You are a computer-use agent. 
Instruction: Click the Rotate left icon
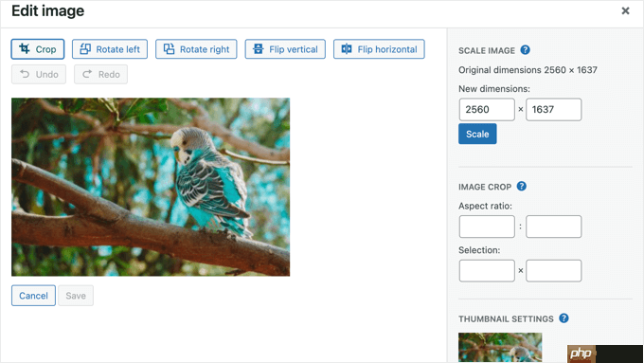click(x=85, y=49)
